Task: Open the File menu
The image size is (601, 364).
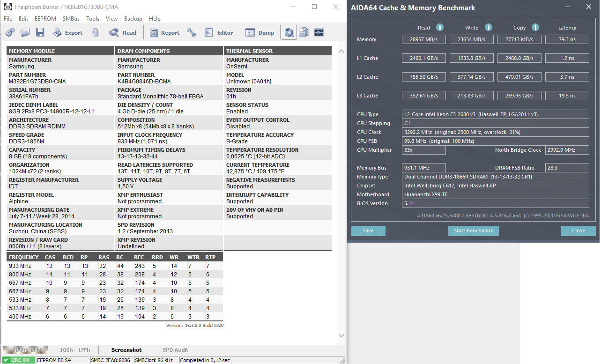Action: coord(8,19)
